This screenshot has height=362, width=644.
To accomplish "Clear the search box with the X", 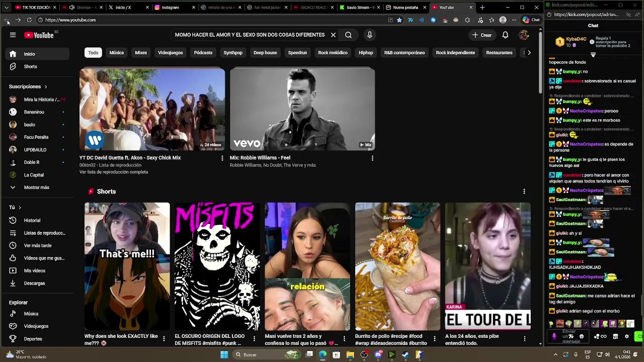I will click(333, 35).
